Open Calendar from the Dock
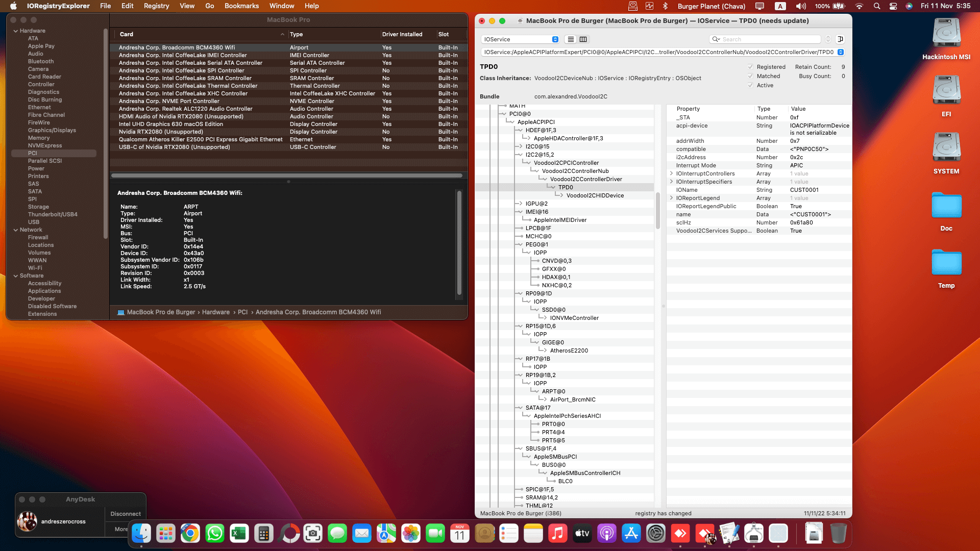 pos(460,534)
